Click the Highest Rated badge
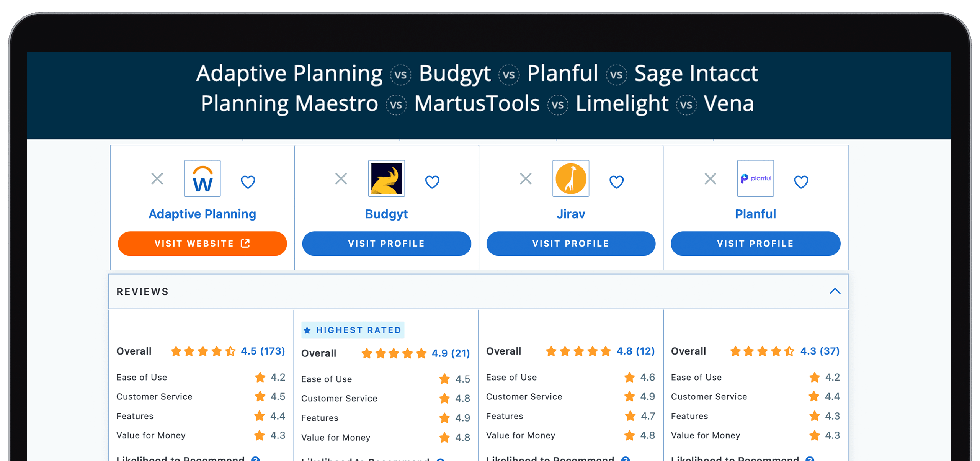The image size is (980, 461). pos(353,330)
